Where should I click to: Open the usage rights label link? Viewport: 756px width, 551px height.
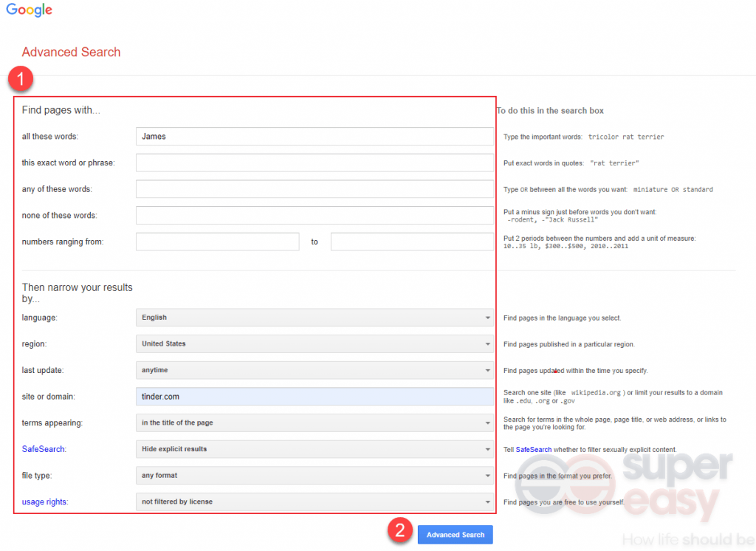(44, 502)
